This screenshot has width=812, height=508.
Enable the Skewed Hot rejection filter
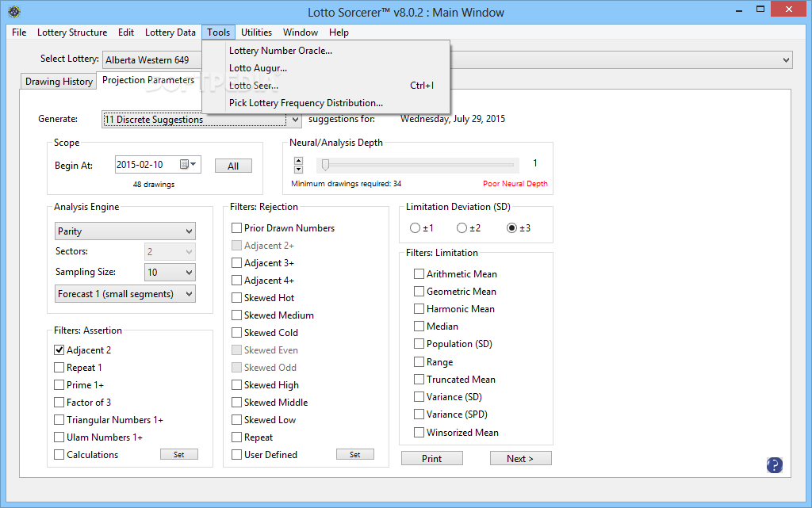tap(236, 298)
